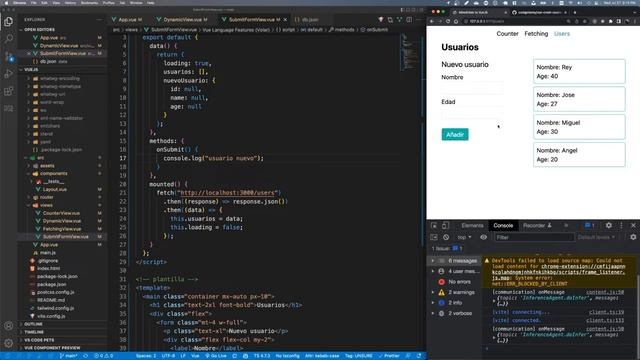Open tailwind.config.js in the explorer

point(56,308)
